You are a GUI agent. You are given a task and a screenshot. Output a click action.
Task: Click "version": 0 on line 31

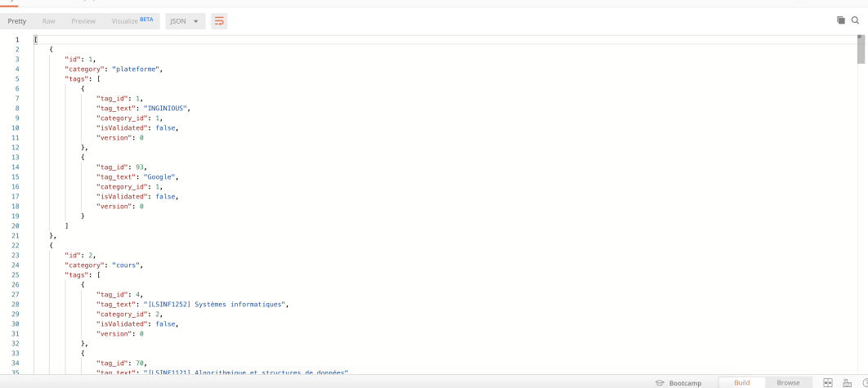[119, 334]
